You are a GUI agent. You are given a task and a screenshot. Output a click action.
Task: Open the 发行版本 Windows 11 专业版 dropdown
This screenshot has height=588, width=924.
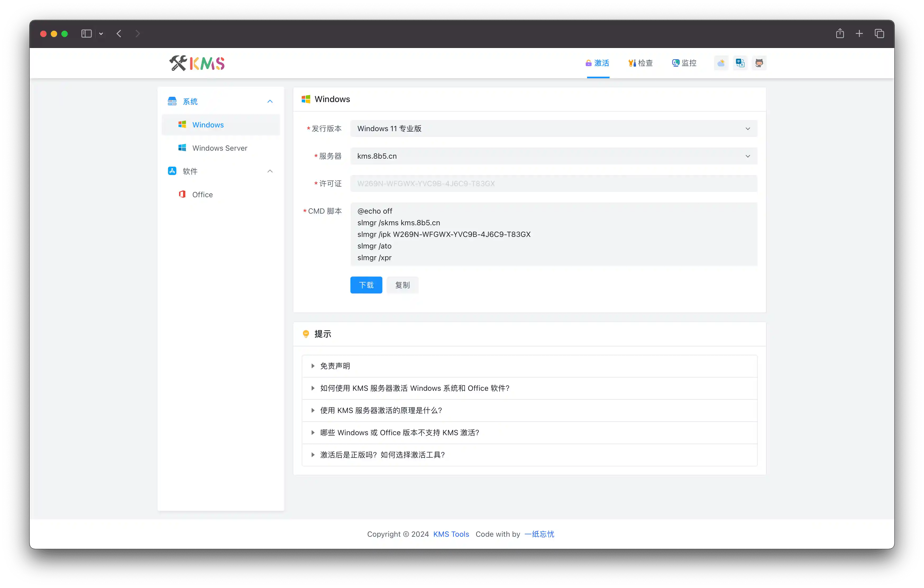pos(553,128)
